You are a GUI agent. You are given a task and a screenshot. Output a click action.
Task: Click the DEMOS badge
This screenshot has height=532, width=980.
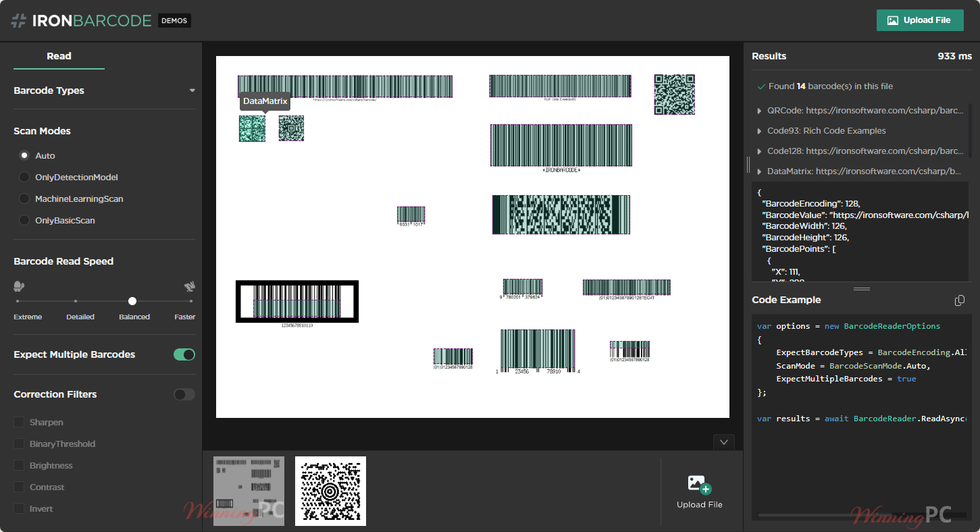tap(174, 20)
